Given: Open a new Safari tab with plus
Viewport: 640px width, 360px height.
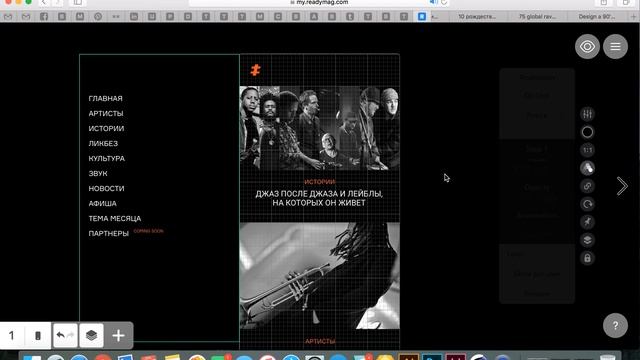Looking at the screenshot, I should click(634, 17).
